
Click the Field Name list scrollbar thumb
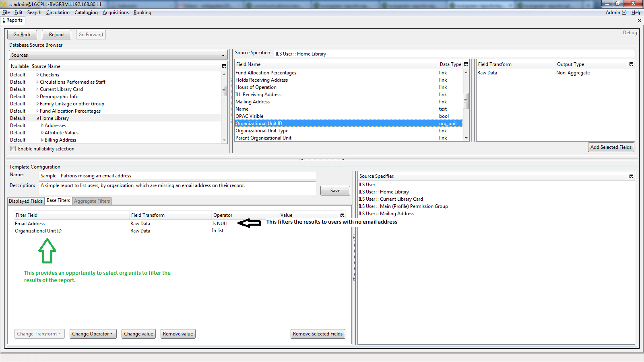[466, 101]
